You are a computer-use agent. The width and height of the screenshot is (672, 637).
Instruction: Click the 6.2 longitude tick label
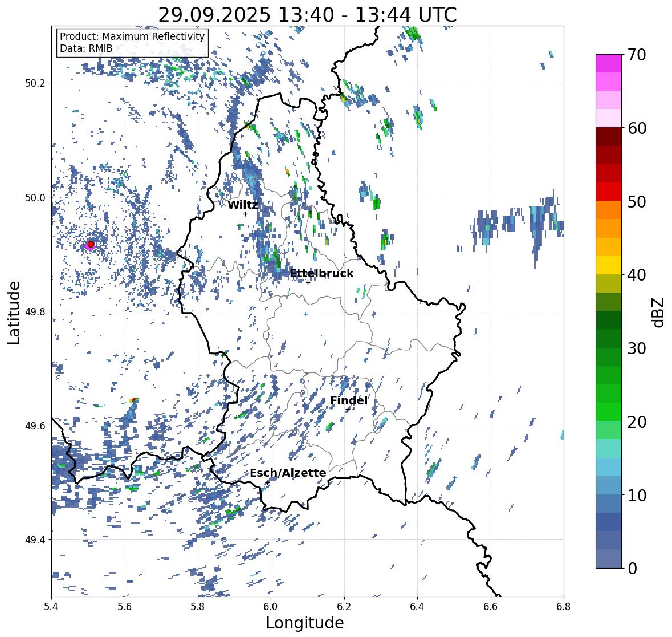[x=344, y=607]
